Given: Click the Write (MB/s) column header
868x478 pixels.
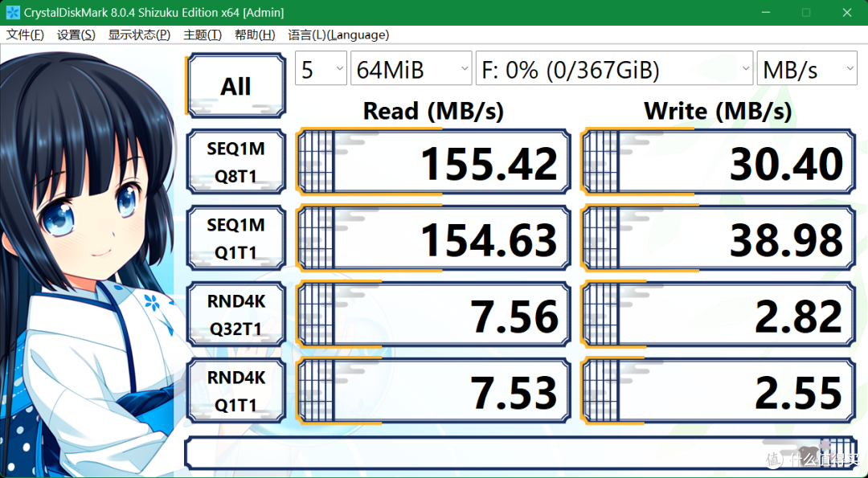Looking at the screenshot, I should [718, 111].
